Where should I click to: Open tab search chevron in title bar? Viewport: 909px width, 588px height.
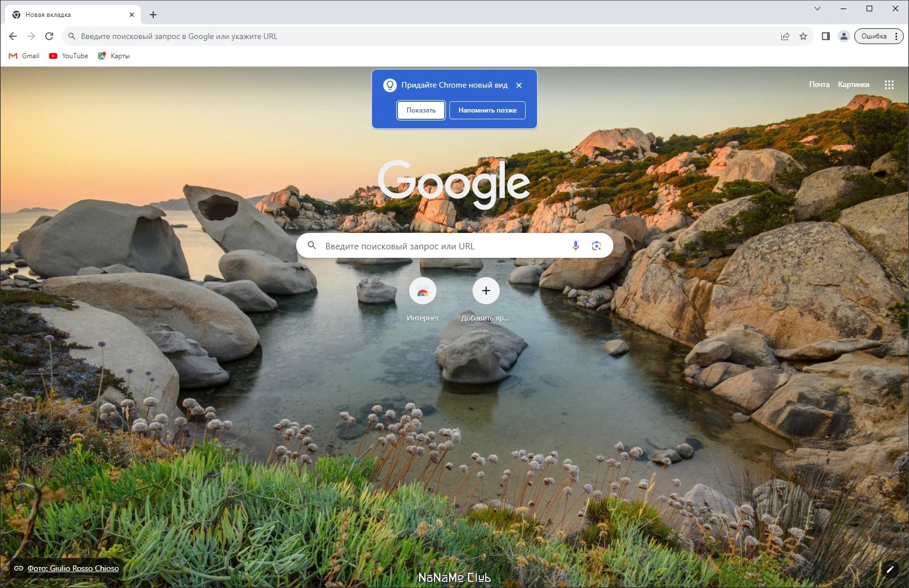pos(817,8)
